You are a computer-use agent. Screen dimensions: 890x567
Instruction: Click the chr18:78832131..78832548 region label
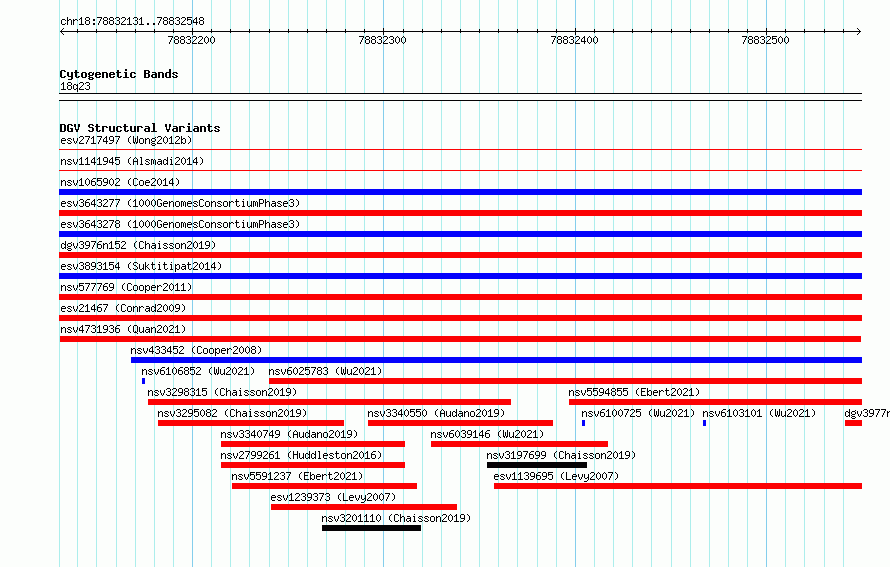[x=132, y=21]
